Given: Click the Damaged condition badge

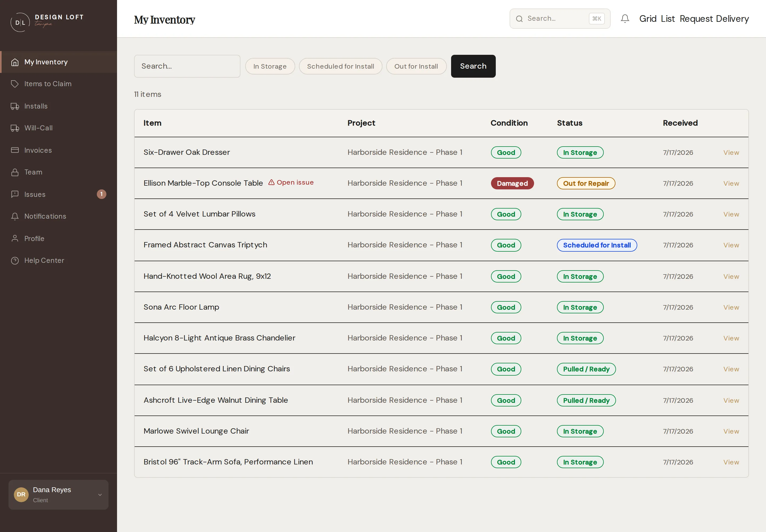Looking at the screenshot, I should [512, 183].
